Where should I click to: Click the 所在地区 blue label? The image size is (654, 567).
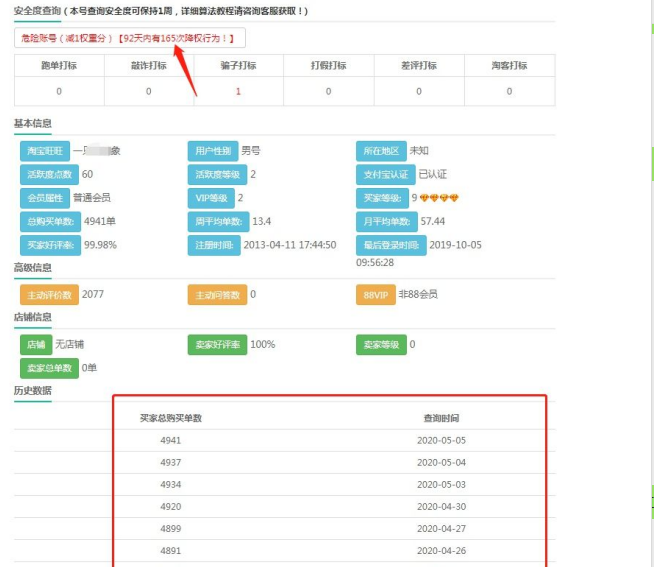click(381, 151)
